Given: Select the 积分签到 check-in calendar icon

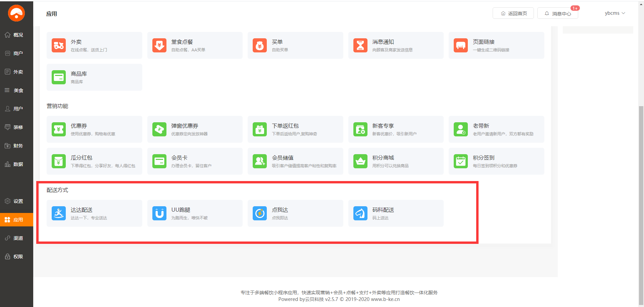Looking at the screenshot, I should point(461,161).
